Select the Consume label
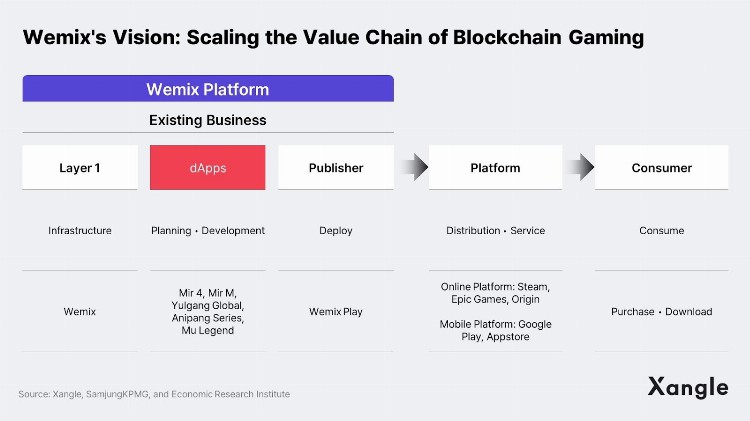The width and height of the screenshot is (750, 421). click(662, 231)
